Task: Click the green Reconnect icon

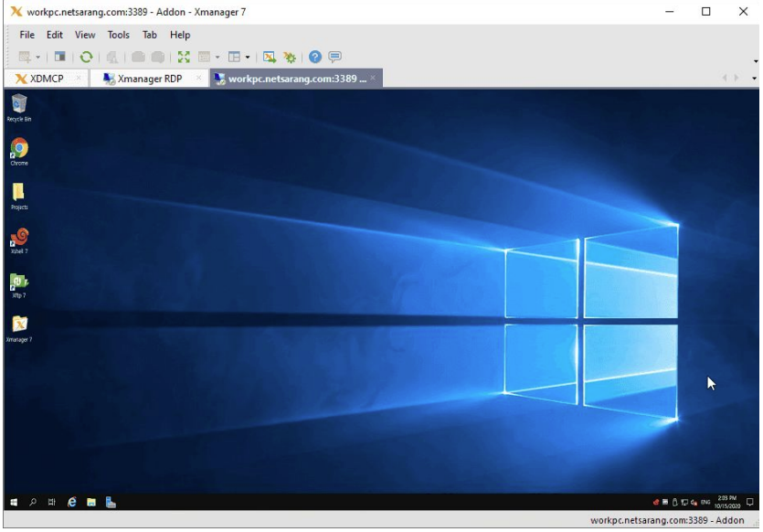Action: pos(86,57)
